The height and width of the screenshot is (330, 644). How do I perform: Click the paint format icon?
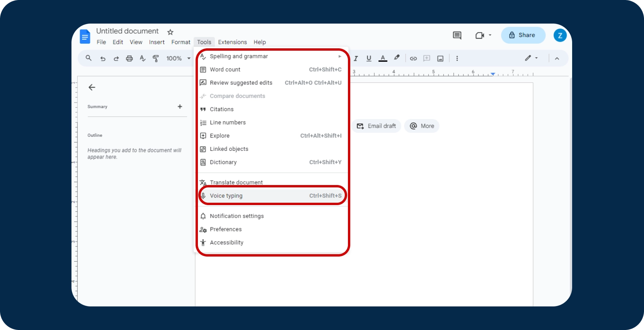pyautogui.click(x=156, y=59)
